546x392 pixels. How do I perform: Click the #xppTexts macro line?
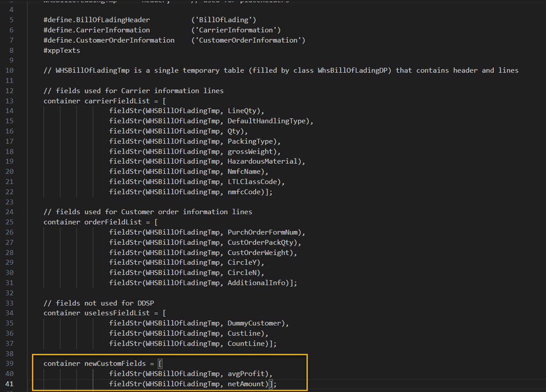(x=62, y=50)
